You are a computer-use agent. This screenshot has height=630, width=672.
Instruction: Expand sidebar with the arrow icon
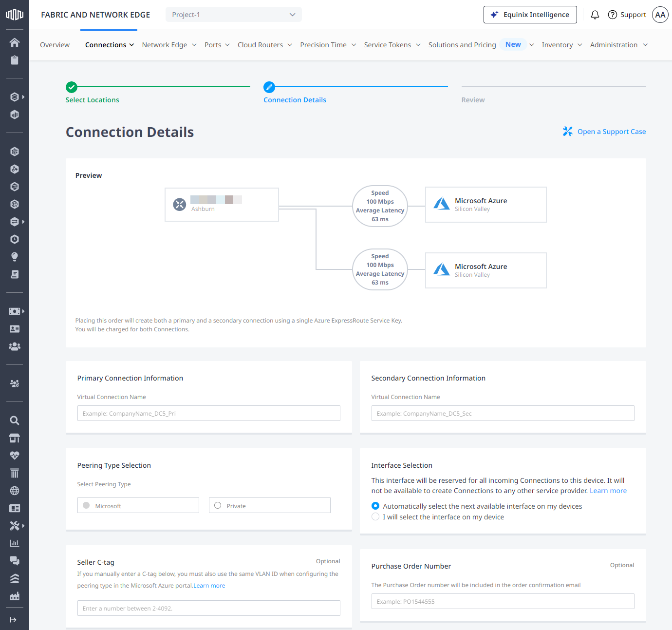pos(13,620)
